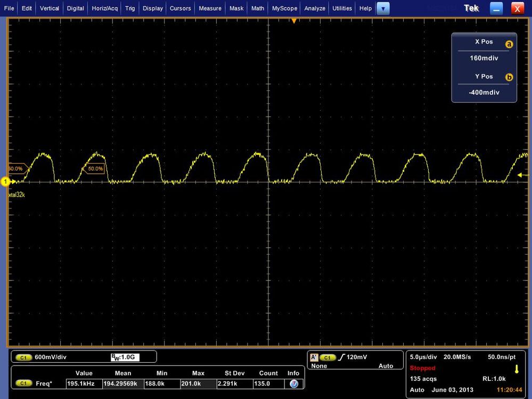532x399 pixels.
Task: Click the xtal32k waveform label
Action: pos(17,195)
